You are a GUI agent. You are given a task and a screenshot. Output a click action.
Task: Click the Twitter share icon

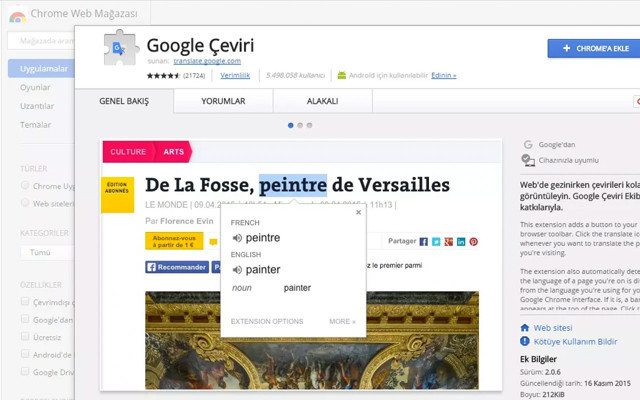pos(436,242)
